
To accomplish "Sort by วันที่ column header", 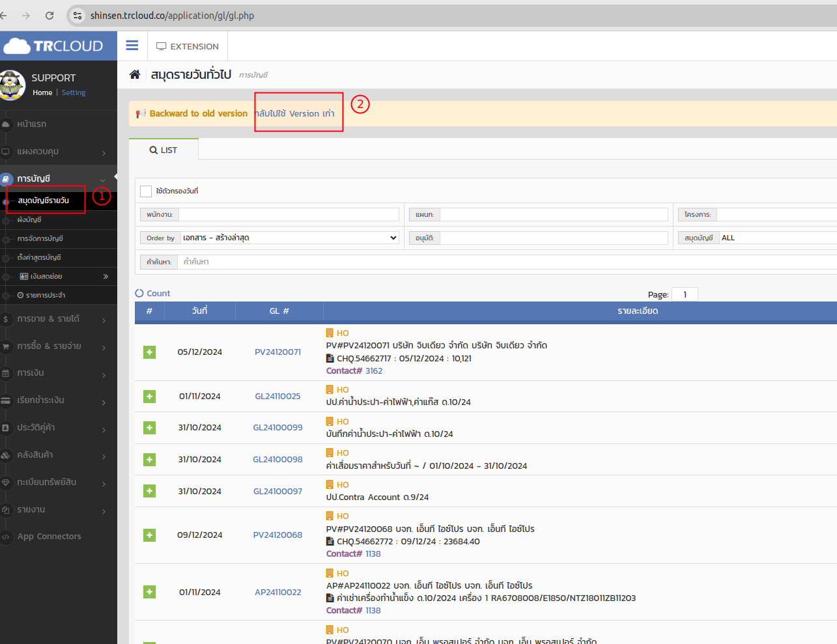I will pyautogui.click(x=200, y=311).
